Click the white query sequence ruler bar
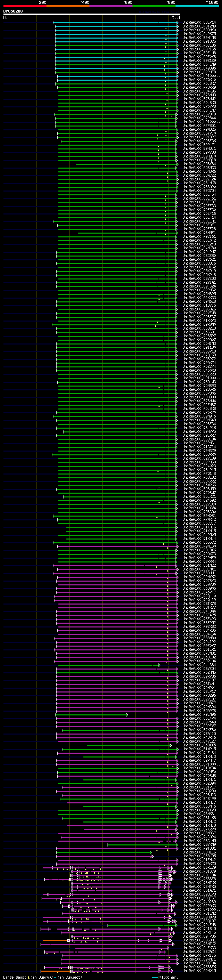 pyautogui.click(x=92, y=15)
